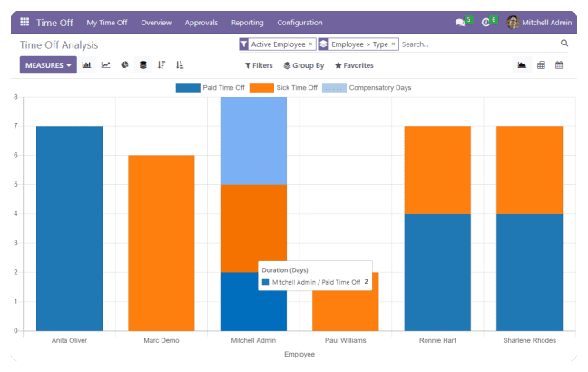Open the Approvals menu
Screen dimensions: 588x372
point(200,22)
